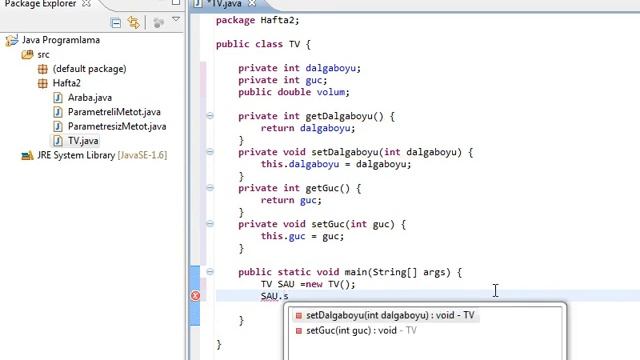Click the private-method icon beside setDalgaboyu suggestion
Viewport: 640px width, 360px height.
pos(299,316)
